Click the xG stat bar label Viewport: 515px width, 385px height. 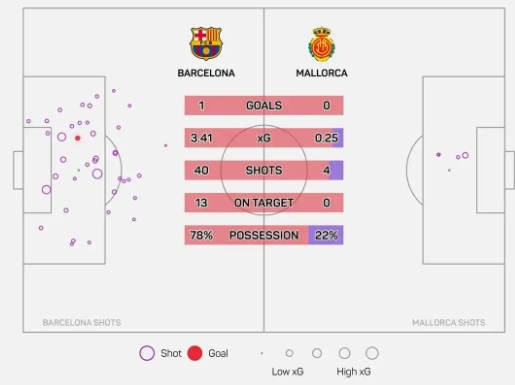(264, 138)
